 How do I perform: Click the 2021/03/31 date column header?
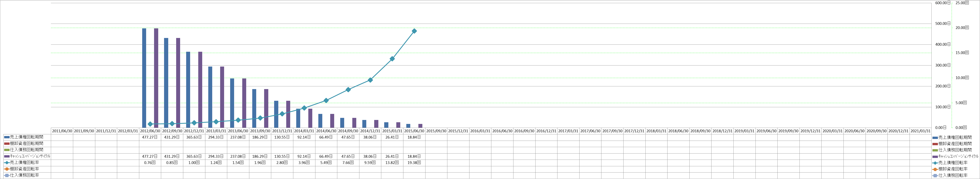coord(921,131)
